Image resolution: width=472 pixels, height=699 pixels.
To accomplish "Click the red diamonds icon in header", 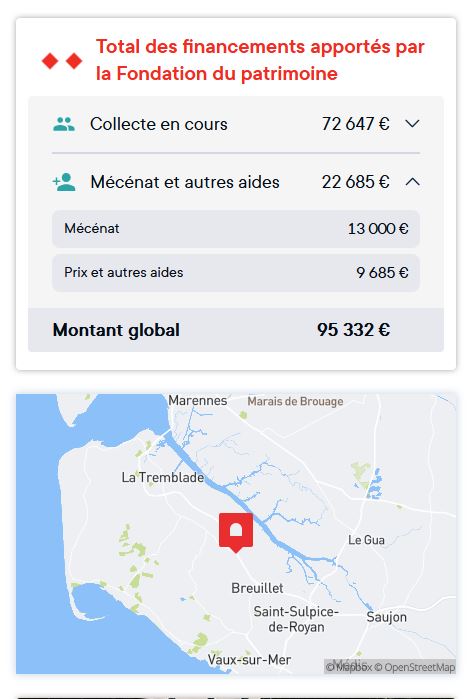I will pyautogui.click(x=62, y=61).
